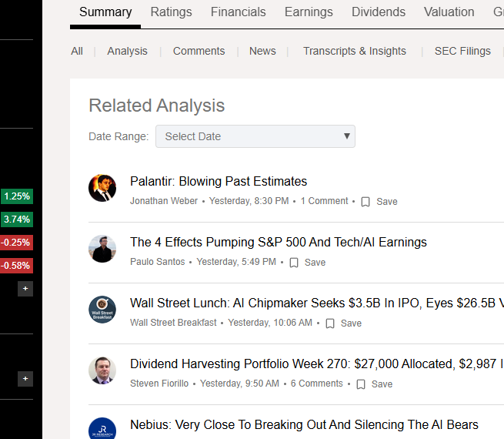Click the -0.25% change badge

16,242
